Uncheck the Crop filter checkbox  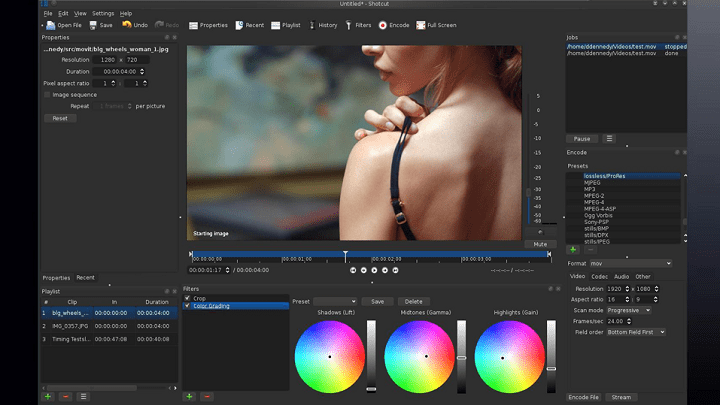point(187,298)
